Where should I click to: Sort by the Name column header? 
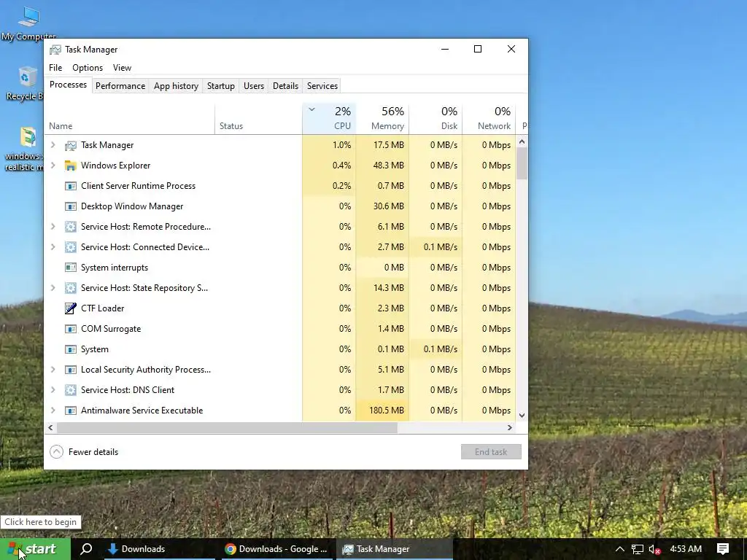click(x=130, y=119)
